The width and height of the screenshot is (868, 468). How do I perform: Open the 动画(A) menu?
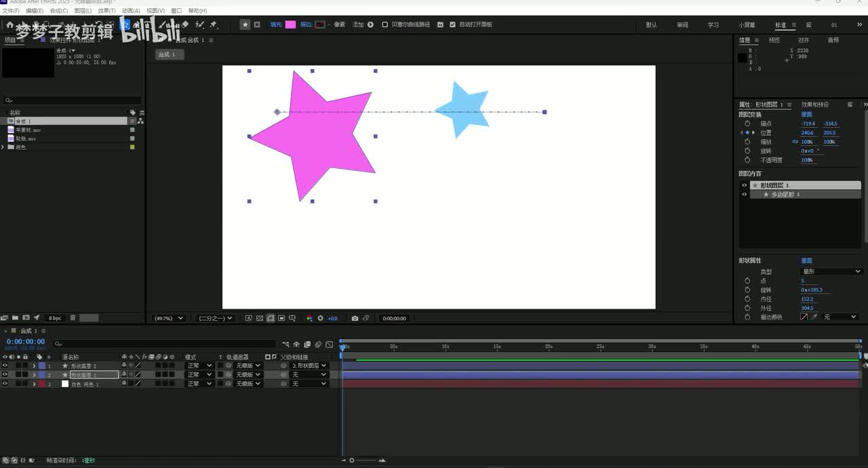(131, 11)
